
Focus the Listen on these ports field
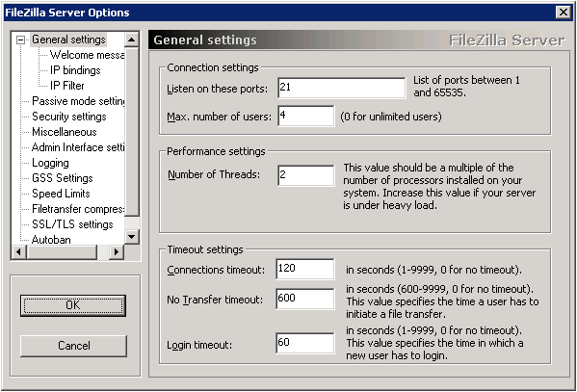pyautogui.click(x=342, y=88)
